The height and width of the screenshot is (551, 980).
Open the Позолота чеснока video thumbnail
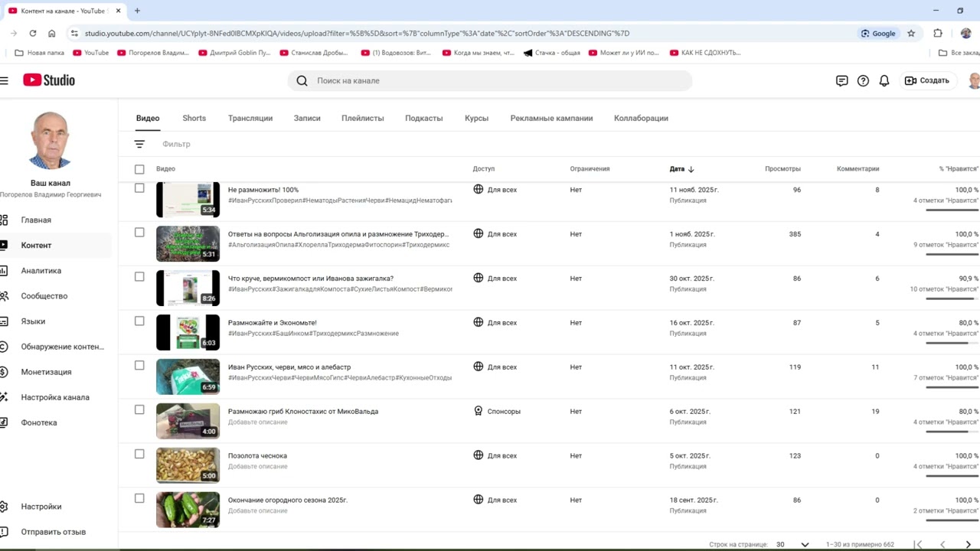(188, 465)
